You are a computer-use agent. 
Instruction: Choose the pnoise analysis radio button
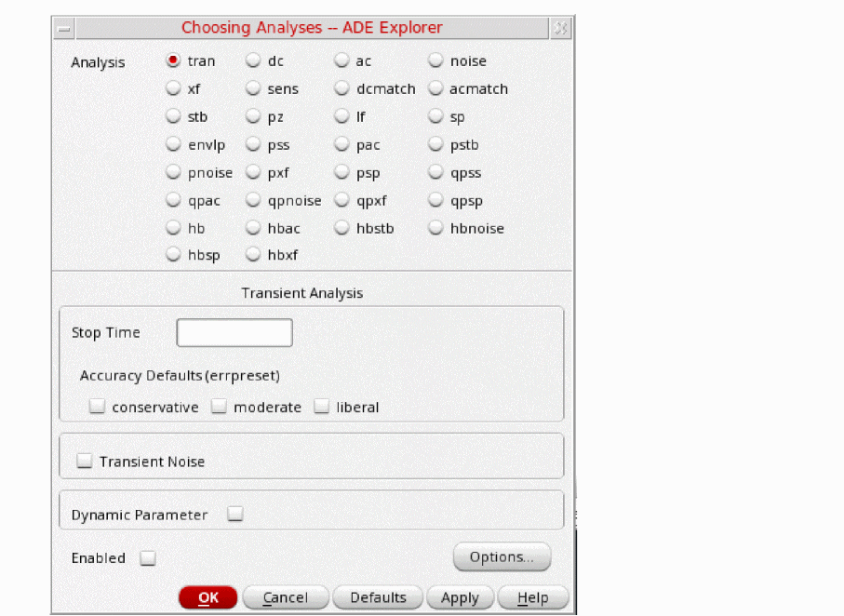point(173,172)
